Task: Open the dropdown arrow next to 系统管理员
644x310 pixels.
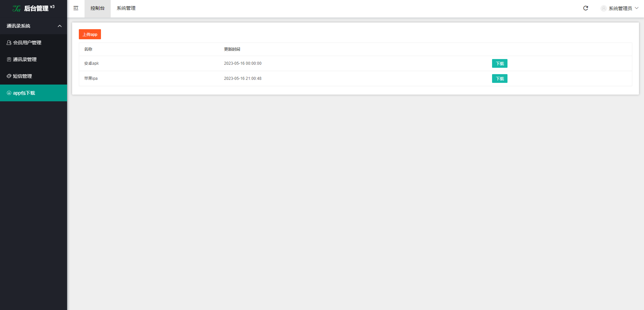Action: (637, 8)
